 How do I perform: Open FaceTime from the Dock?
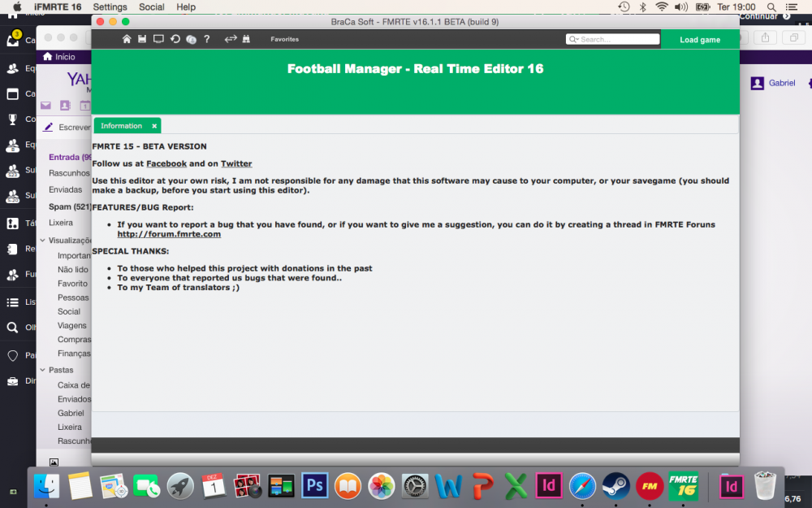coord(146,486)
